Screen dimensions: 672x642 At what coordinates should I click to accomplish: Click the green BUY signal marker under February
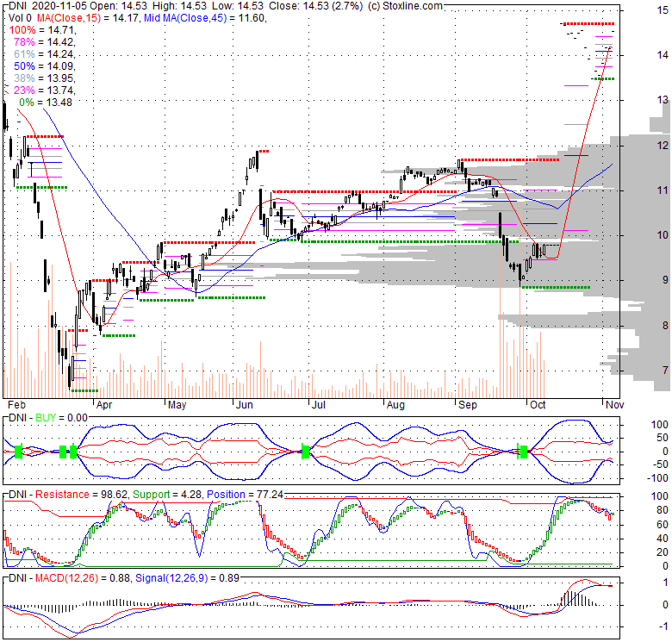[x=18, y=452]
